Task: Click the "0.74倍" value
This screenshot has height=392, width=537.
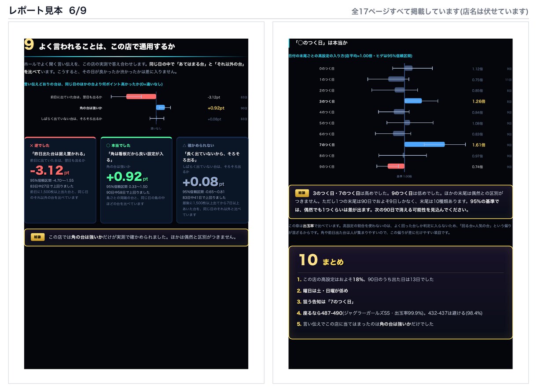Action: click(x=478, y=167)
